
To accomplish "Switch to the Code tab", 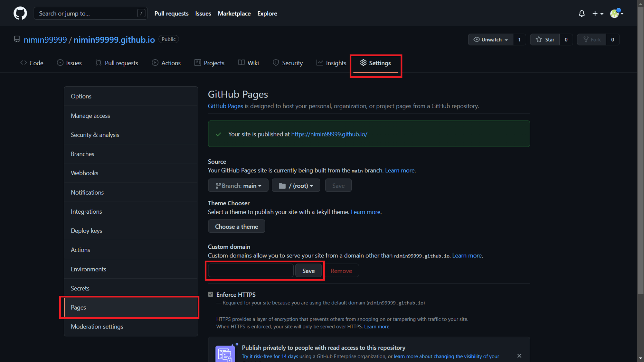I will pos(32,63).
